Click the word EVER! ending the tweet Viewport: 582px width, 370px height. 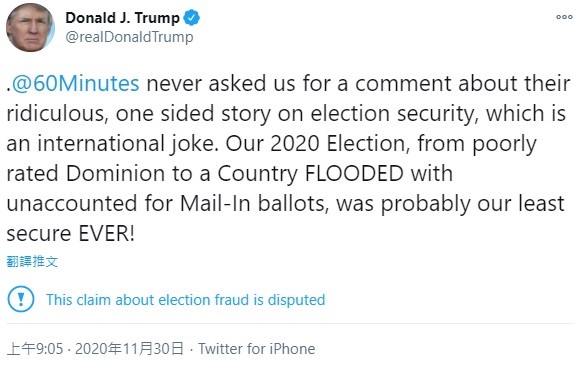[107, 233]
